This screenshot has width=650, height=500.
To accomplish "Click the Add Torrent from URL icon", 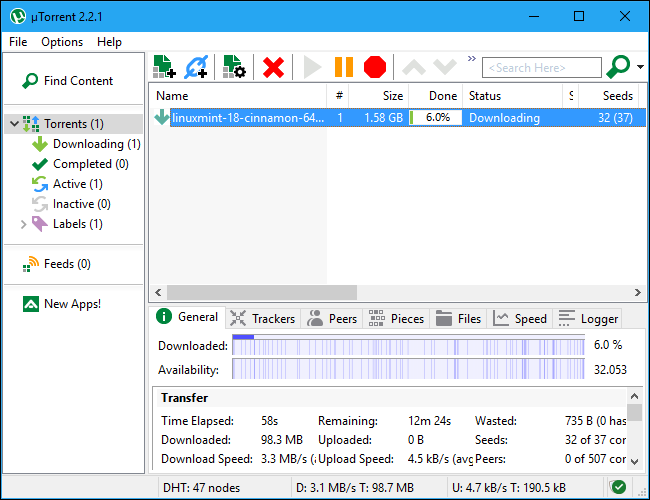I will click(x=196, y=67).
